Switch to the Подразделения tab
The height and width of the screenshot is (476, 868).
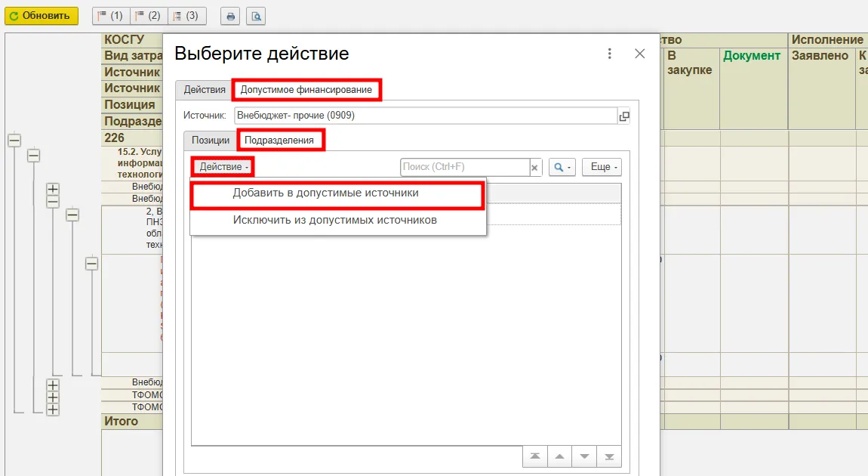click(x=279, y=141)
